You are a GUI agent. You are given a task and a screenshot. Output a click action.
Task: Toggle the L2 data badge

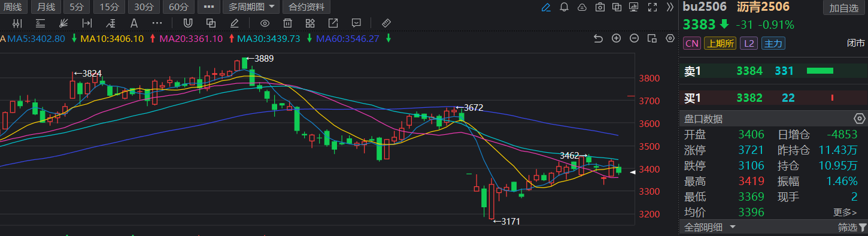click(x=748, y=43)
